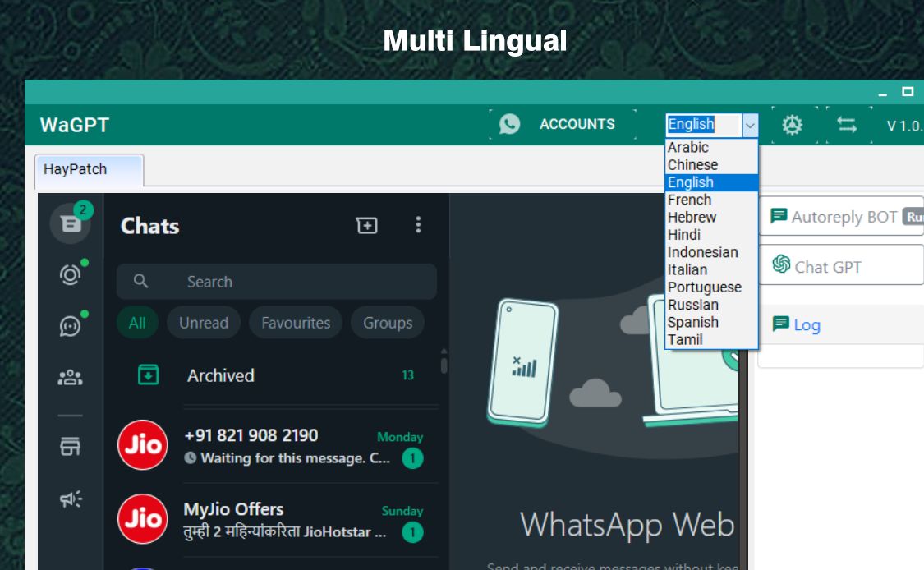Open the Autoreply BOT panel
This screenshot has height=570, width=924.
[x=842, y=216]
